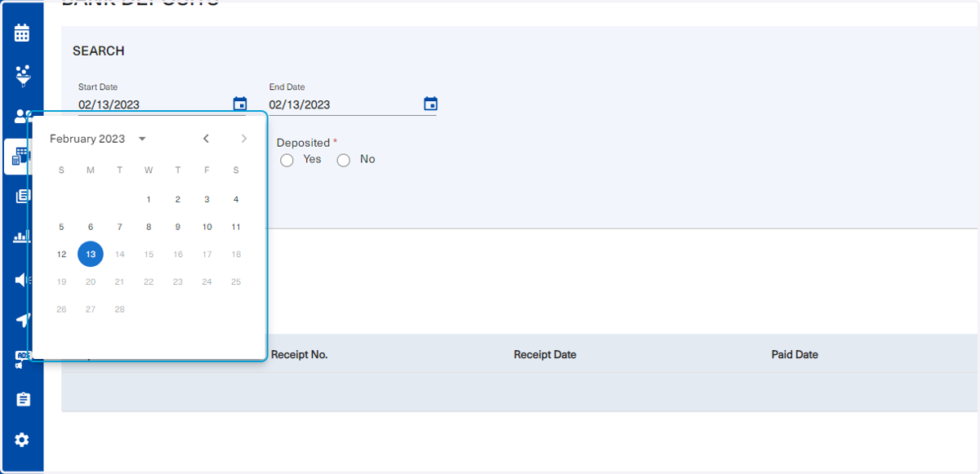Open the people/contacts sidebar icon
This screenshot has width=980, height=474.
pos(22,117)
